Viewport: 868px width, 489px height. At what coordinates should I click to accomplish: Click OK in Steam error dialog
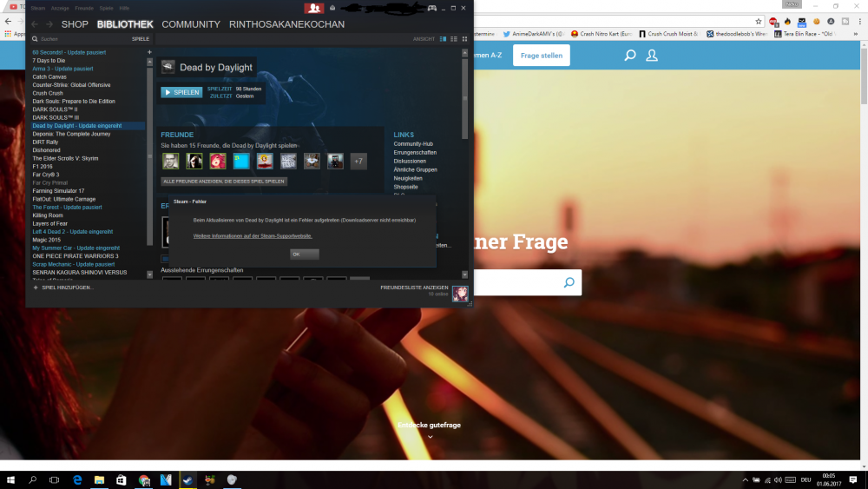[x=305, y=254]
